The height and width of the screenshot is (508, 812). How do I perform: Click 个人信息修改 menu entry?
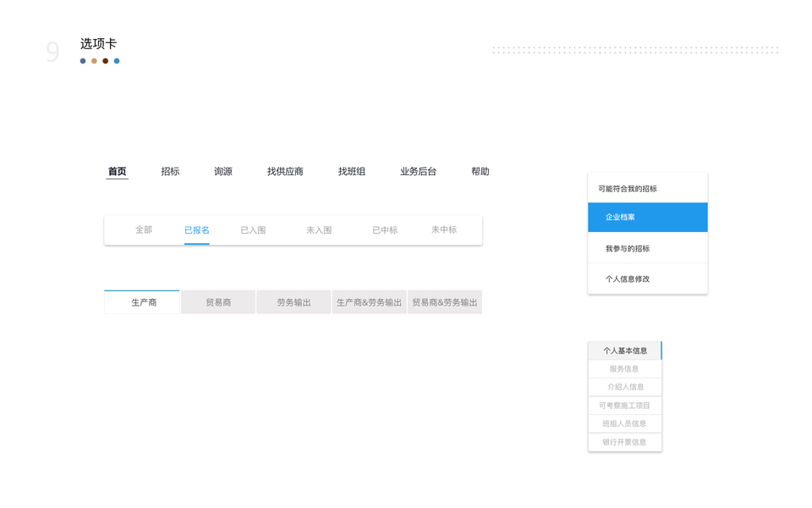tap(648, 279)
